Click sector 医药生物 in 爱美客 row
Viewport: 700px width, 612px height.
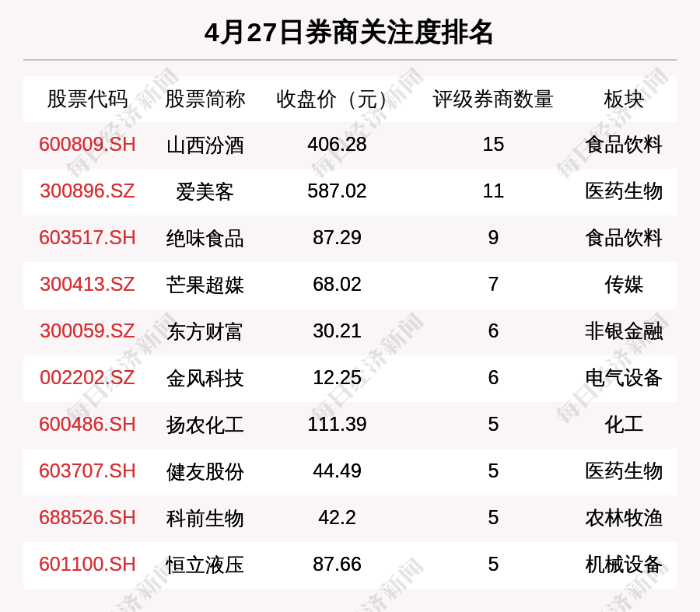pos(624,191)
